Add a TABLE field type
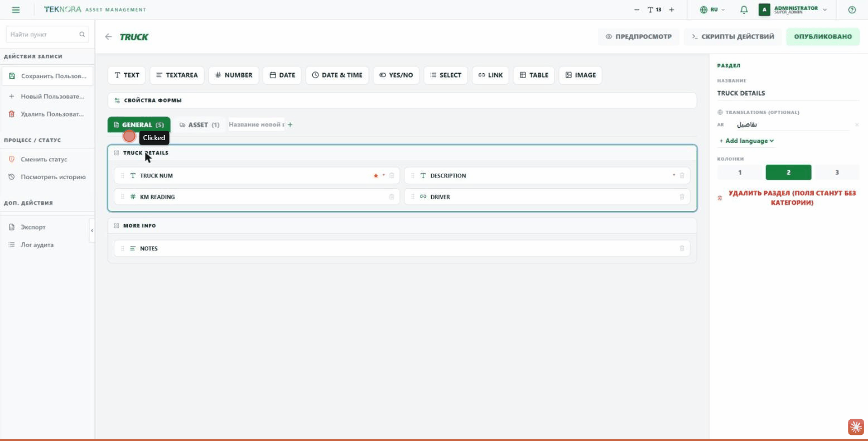The height and width of the screenshot is (441, 868). pos(534,75)
